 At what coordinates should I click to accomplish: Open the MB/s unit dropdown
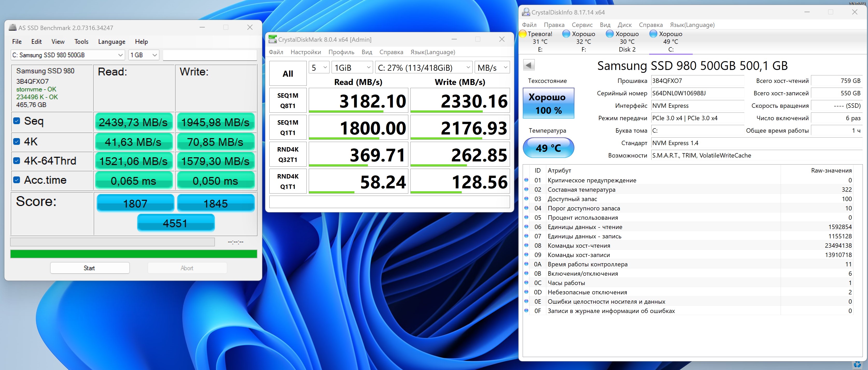click(492, 68)
